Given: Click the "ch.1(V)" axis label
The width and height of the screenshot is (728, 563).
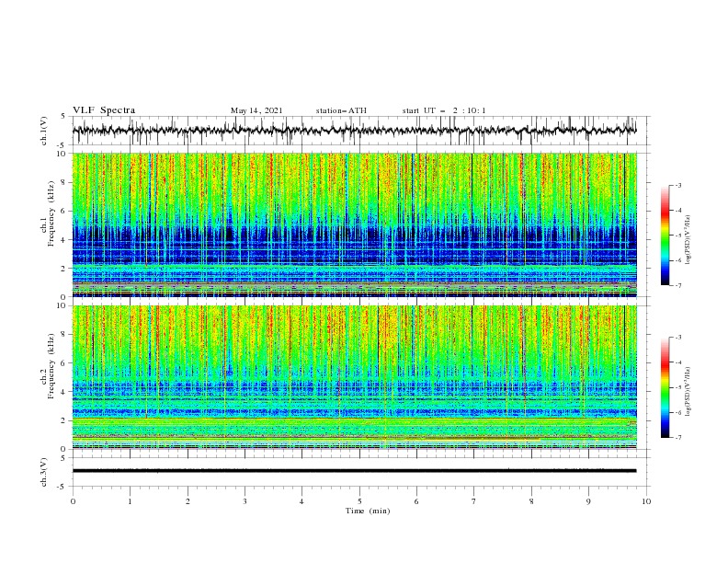Looking at the screenshot, I should 44,131.
